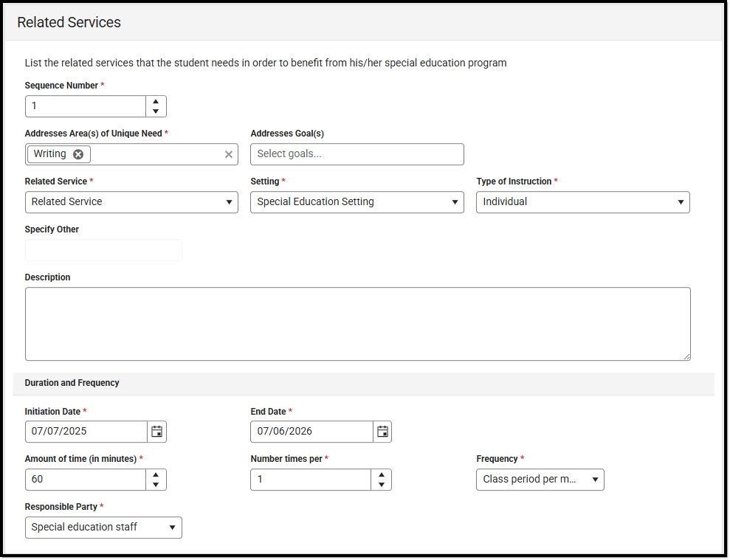
Task: Decrease the Amount of time minutes
Action: 156,485
